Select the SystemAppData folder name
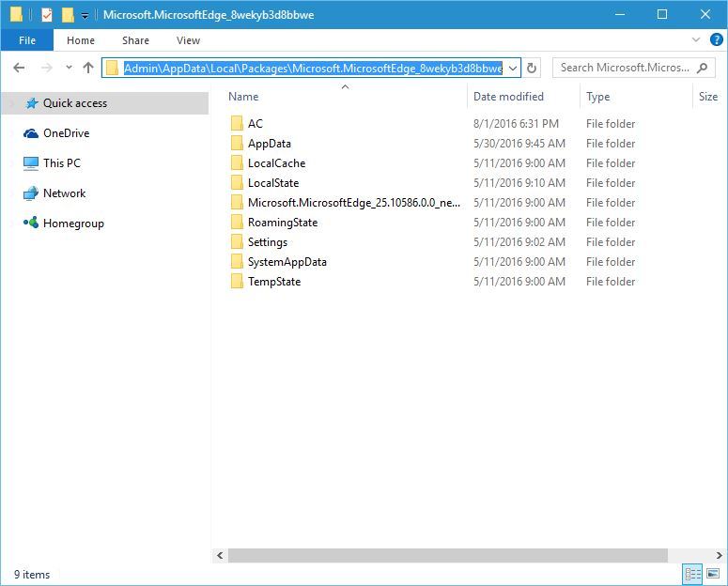The image size is (728, 586). (287, 262)
